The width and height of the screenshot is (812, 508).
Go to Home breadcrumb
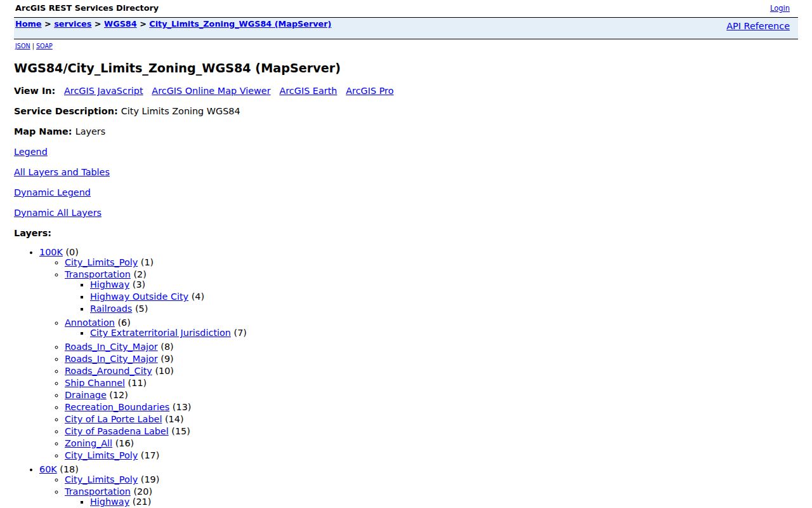[28, 24]
